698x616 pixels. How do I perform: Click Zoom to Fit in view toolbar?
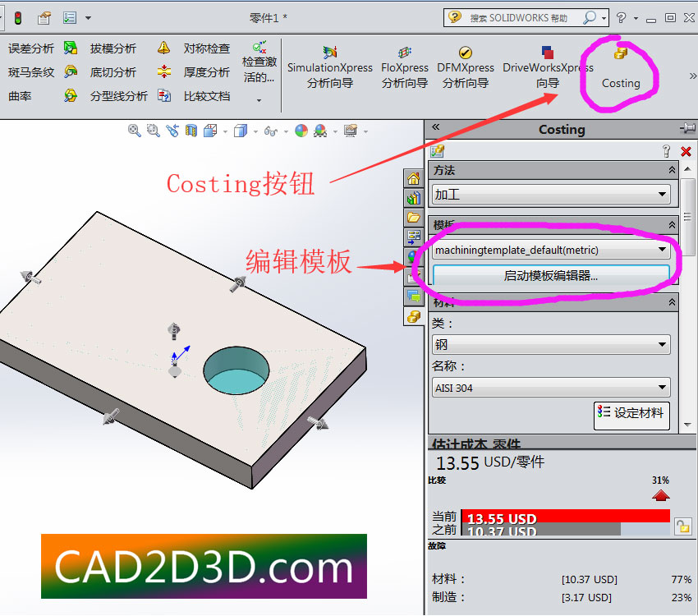pos(134,131)
